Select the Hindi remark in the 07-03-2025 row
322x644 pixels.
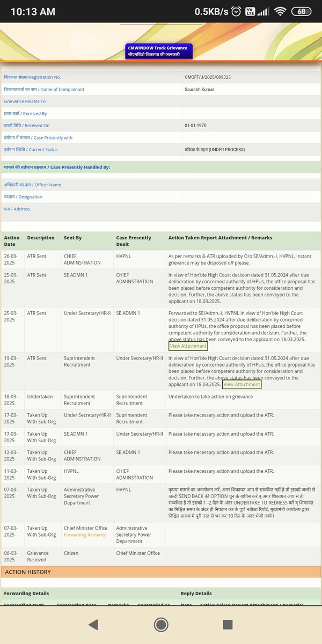(243, 502)
